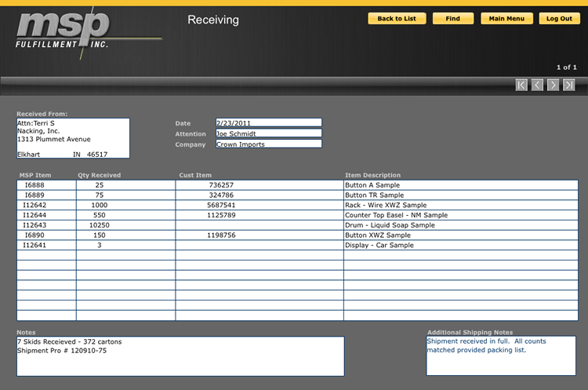
Task: Click the Find button
Action: point(452,18)
